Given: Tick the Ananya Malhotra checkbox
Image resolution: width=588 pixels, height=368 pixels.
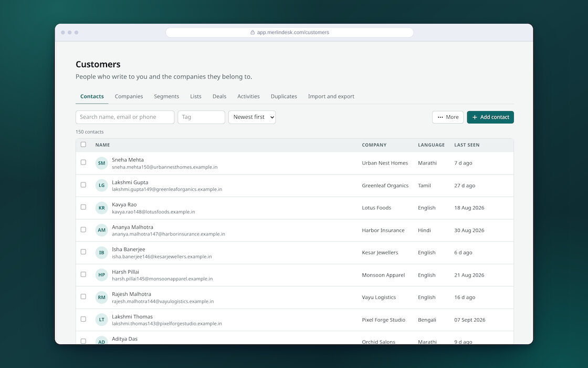Looking at the screenshot, I should [x=83, y=229].
